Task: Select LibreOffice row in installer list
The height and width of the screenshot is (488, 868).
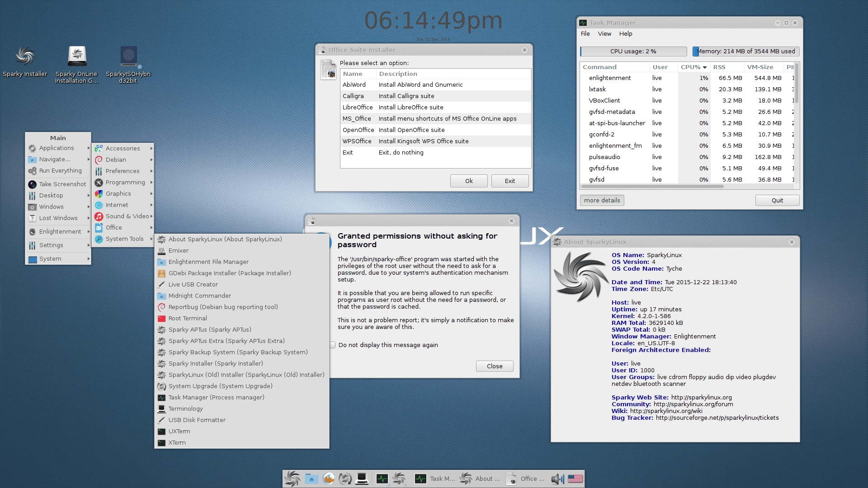Action: pyautogui.click(x=436, y=107)
